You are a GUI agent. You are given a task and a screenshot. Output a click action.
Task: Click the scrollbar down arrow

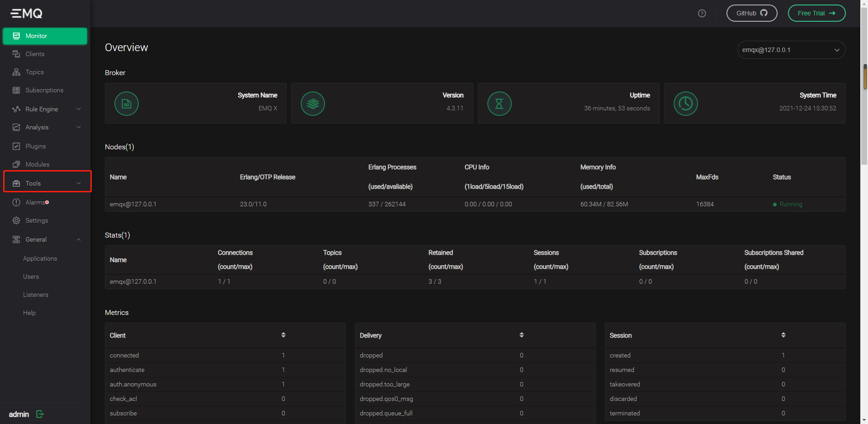click(x=865, y=420)
